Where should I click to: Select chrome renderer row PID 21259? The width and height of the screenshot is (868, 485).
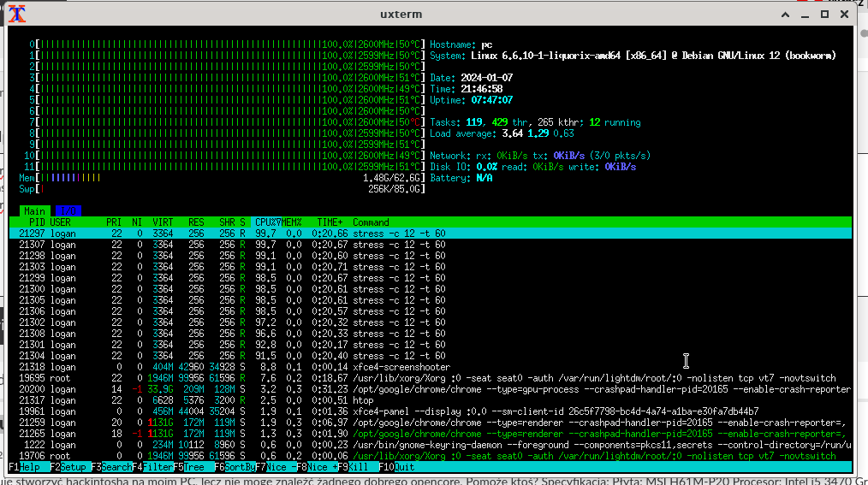430,423
